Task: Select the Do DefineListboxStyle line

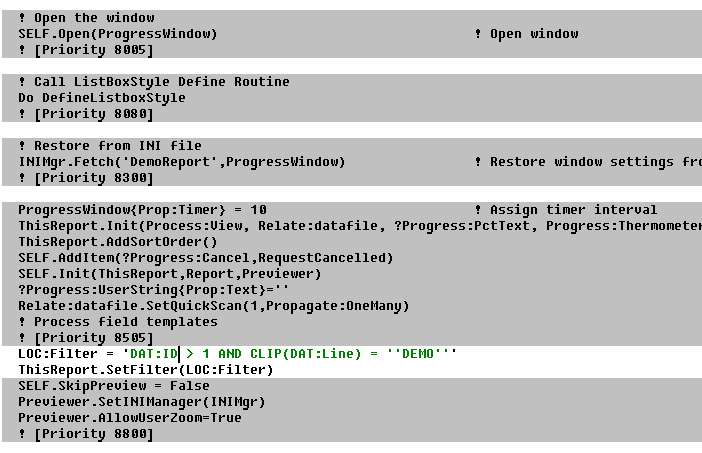Action: (x=102, y=98)
